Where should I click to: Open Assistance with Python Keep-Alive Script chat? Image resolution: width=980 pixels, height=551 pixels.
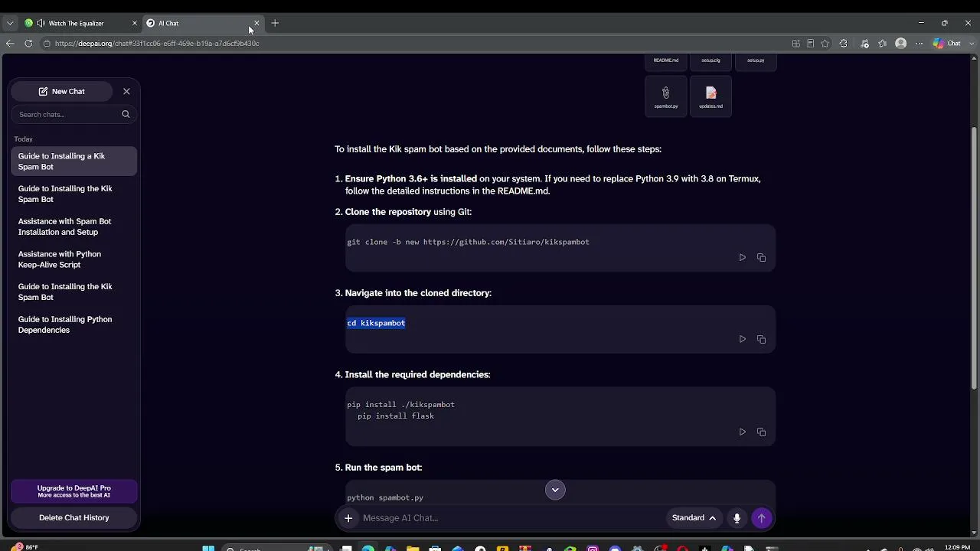tap(74, 259)
